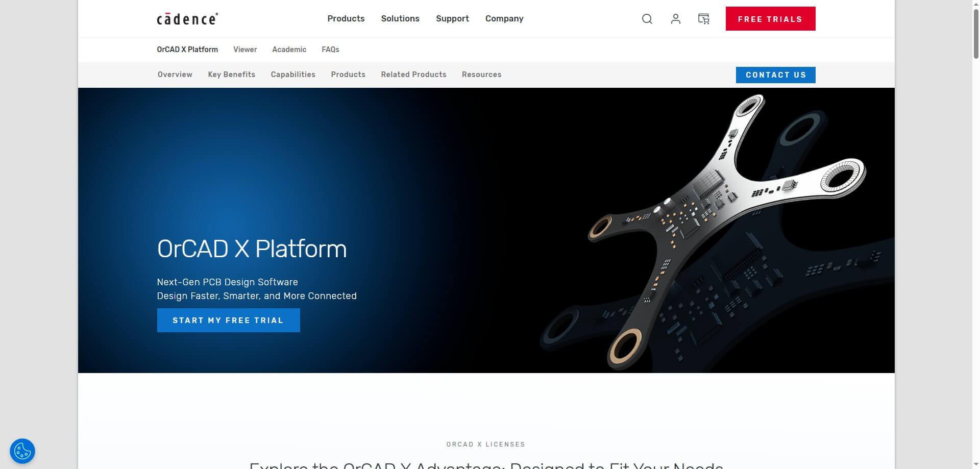Click the OrCAD X Platform heading

coord(252,249)
